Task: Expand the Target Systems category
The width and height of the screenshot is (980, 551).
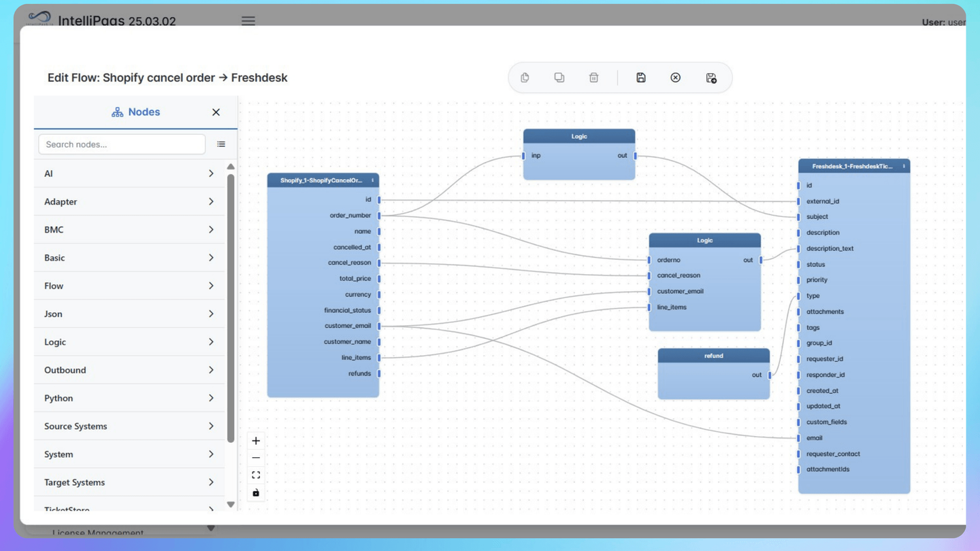Action: tap(129, 482)
